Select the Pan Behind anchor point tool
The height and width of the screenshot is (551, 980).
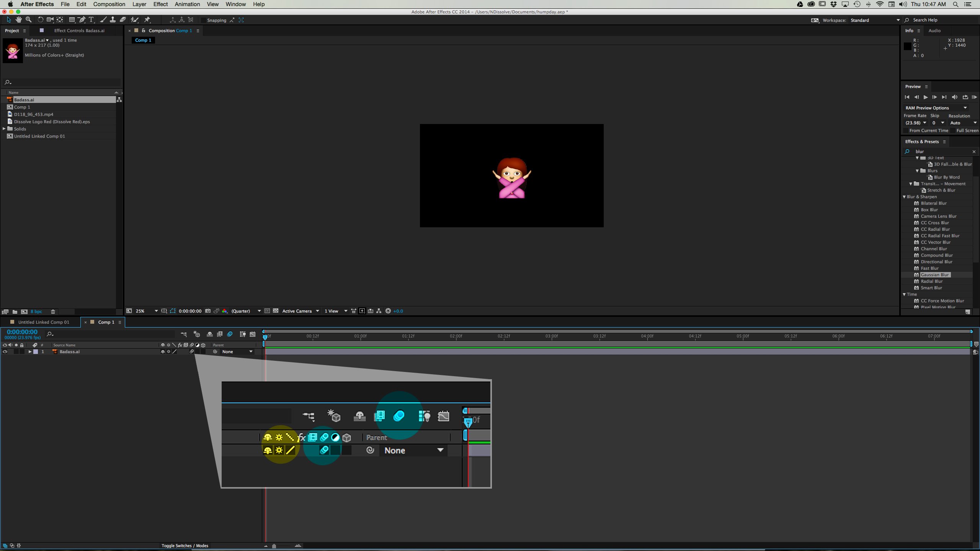tap(60, 20)
